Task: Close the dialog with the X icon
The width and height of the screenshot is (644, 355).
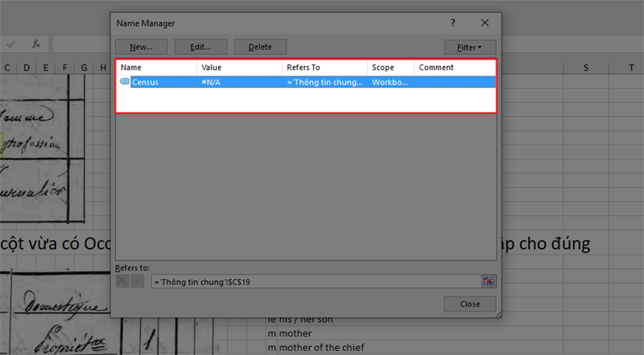Action: click(485, 23)
